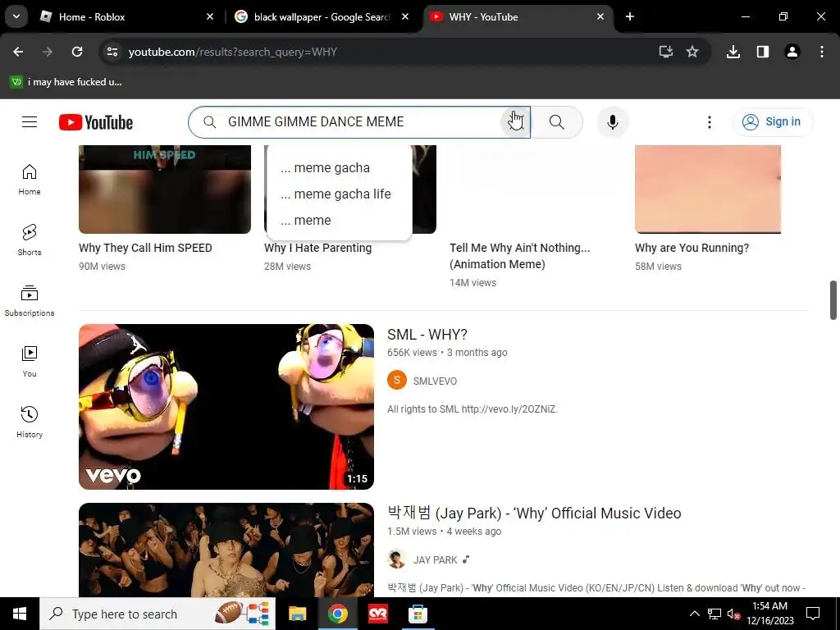Go back to the previous page
The image size is (840, 630).
tap(18, 52)
